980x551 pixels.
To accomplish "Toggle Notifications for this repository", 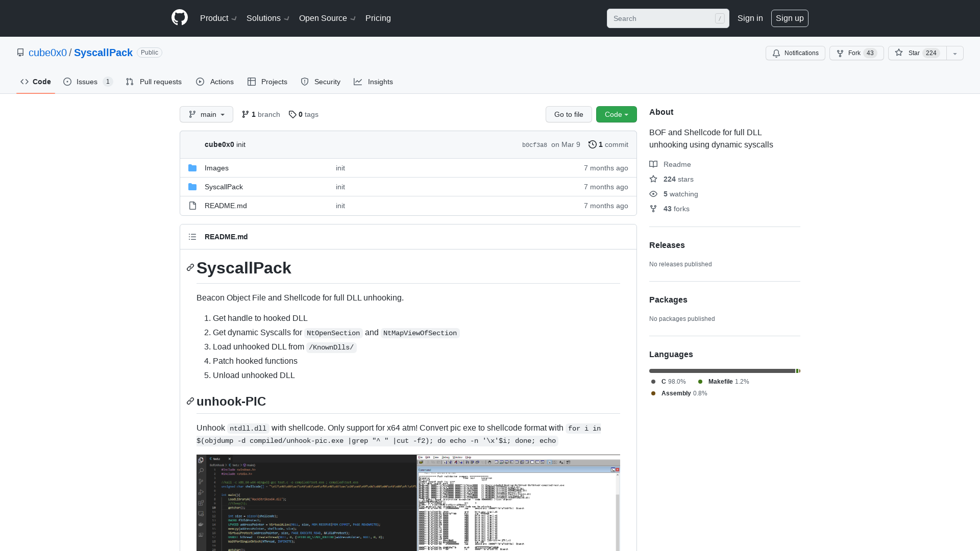I will tap(795, 53).
